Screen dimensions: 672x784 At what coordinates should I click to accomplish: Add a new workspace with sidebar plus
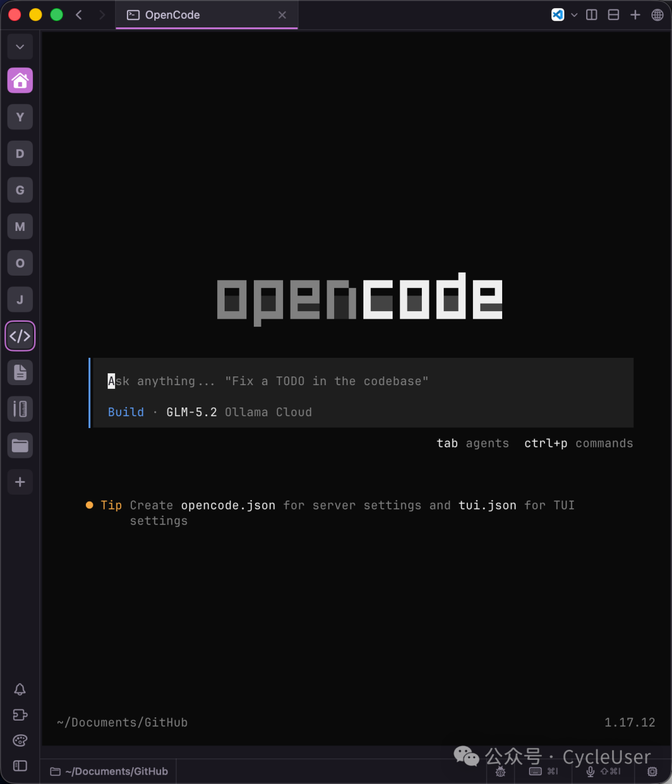coord(20,482)
